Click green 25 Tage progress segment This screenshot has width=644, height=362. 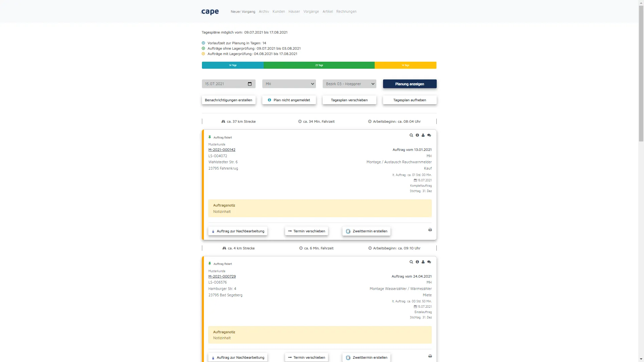click(x=319, y=65)
